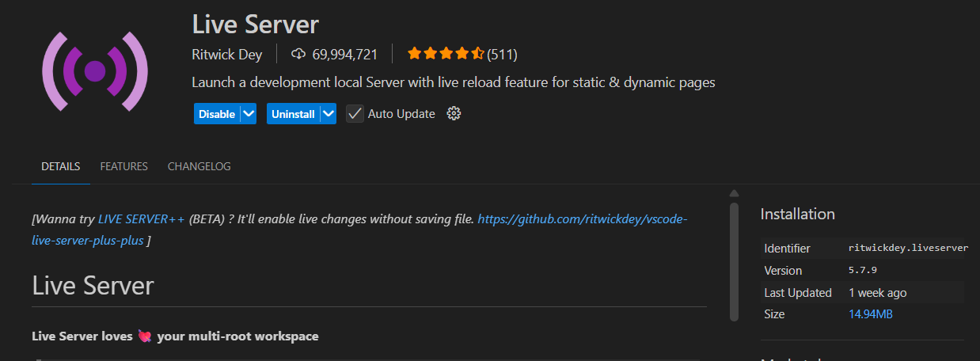Click the star rating icons
The image size is (980, 361).
pos(445,55)
